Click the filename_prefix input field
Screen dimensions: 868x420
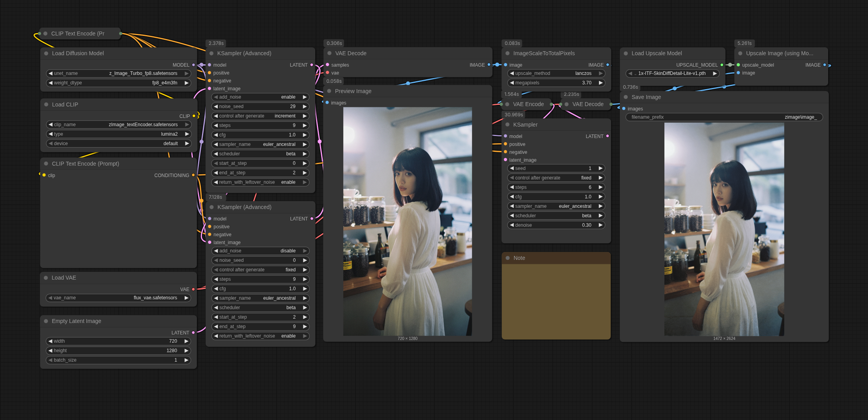(x=724, y=117)
